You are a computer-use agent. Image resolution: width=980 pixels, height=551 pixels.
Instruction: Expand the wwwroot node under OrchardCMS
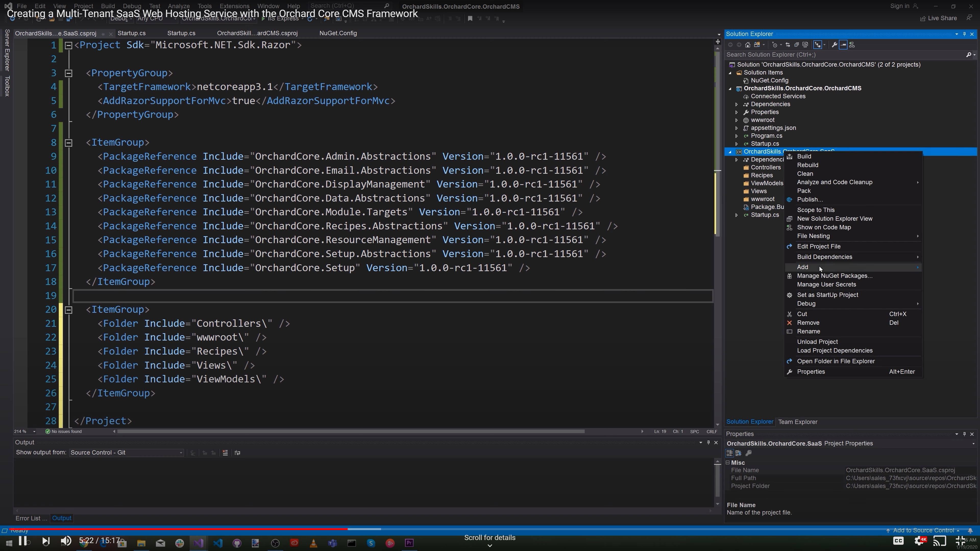(737, 120)
